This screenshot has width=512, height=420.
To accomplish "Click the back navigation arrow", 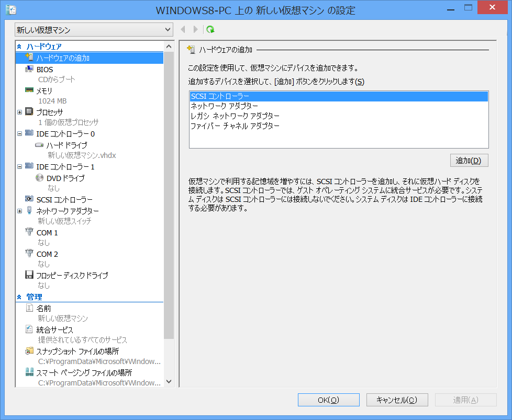I will point(183,30).
